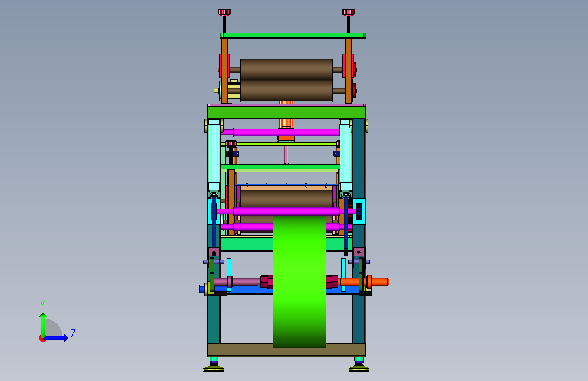Select the top-left red adjustment knob
Image resolution: width=588 pixels, height=381 pixels.
[224, 12]
